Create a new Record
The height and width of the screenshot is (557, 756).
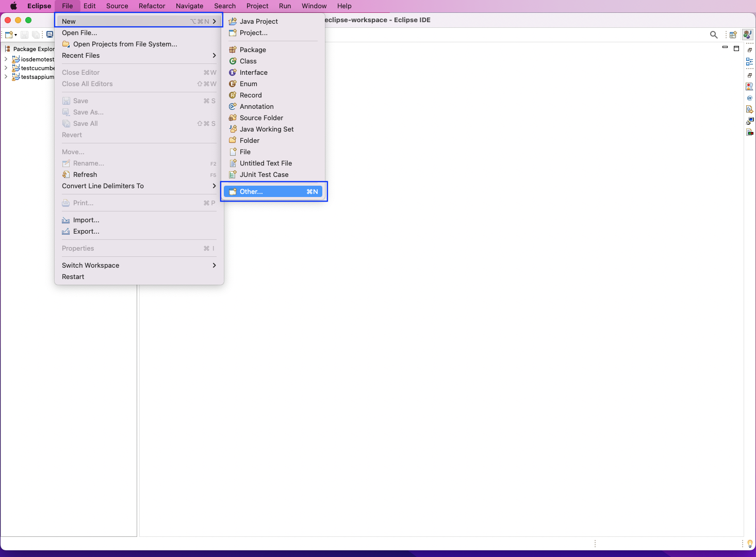[x=274, y=95]
